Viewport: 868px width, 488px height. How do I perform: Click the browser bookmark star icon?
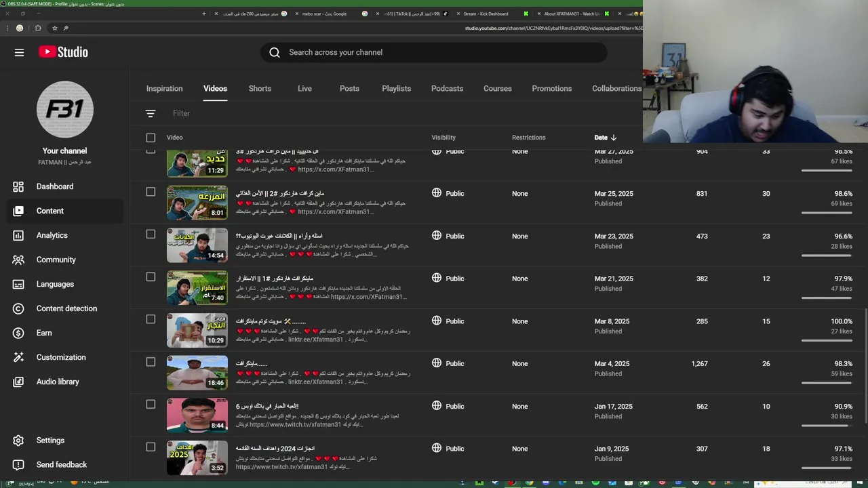coord(55,28)
